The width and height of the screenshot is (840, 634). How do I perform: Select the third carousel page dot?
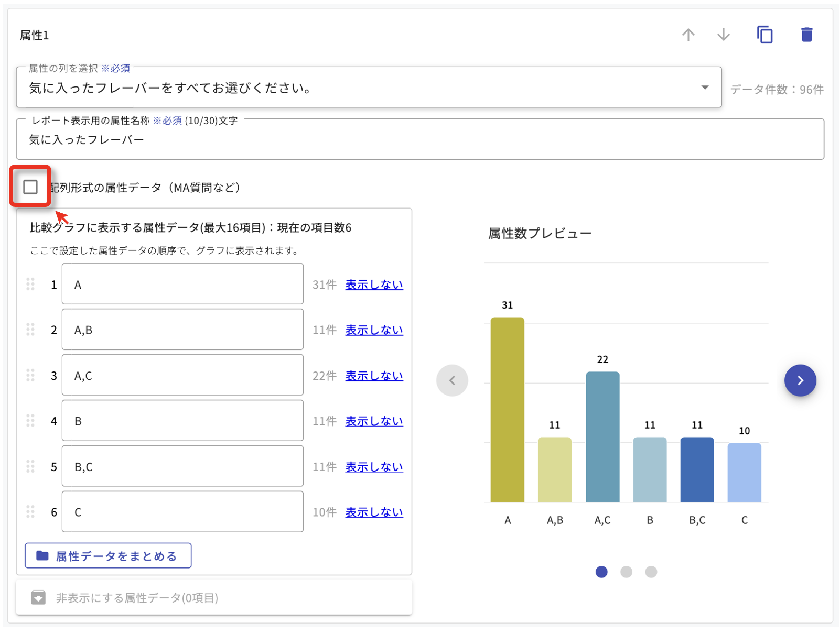click(x=651, y=572)
